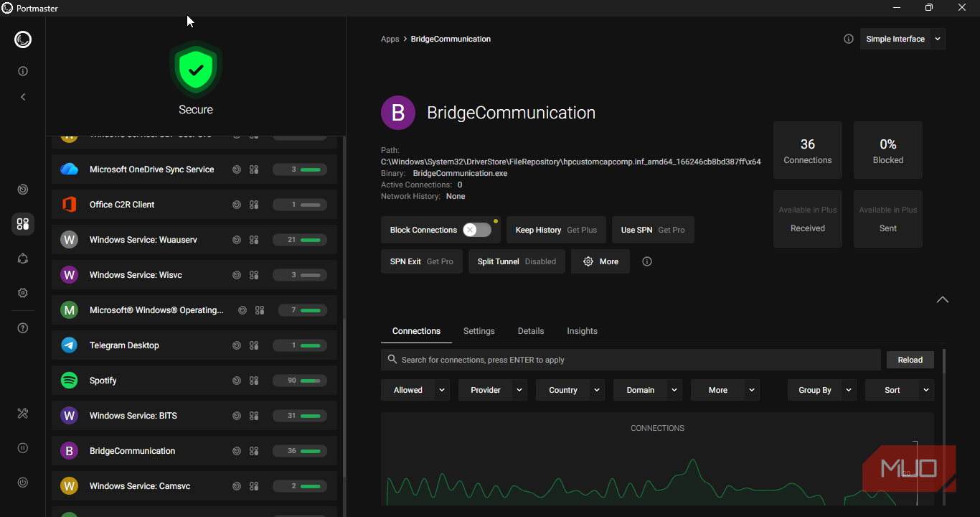
Task: Select the Windows Service: Wuauserv row
Action: [x=194, y=240]
